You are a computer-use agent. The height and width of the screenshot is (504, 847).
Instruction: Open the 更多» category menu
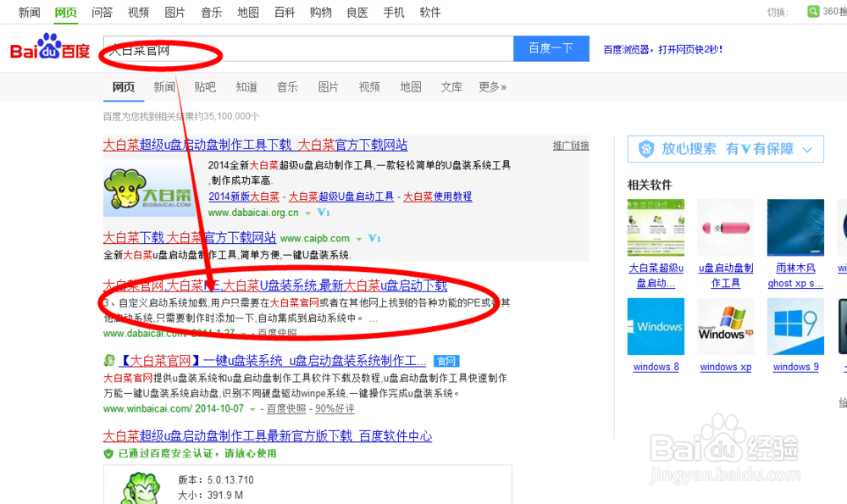(492, 87)
